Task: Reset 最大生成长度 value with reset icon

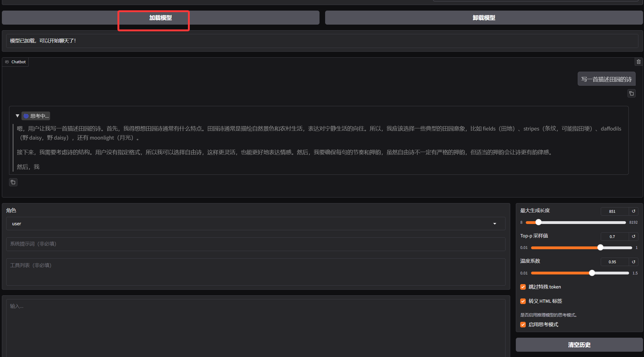Action: 633,211
